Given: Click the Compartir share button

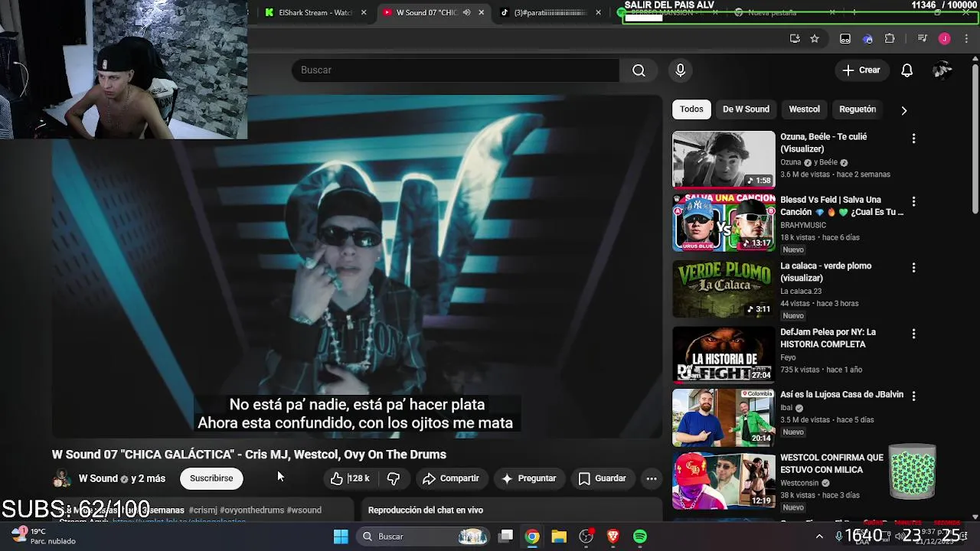Looking at the screenshot, I should coord(451,478).
